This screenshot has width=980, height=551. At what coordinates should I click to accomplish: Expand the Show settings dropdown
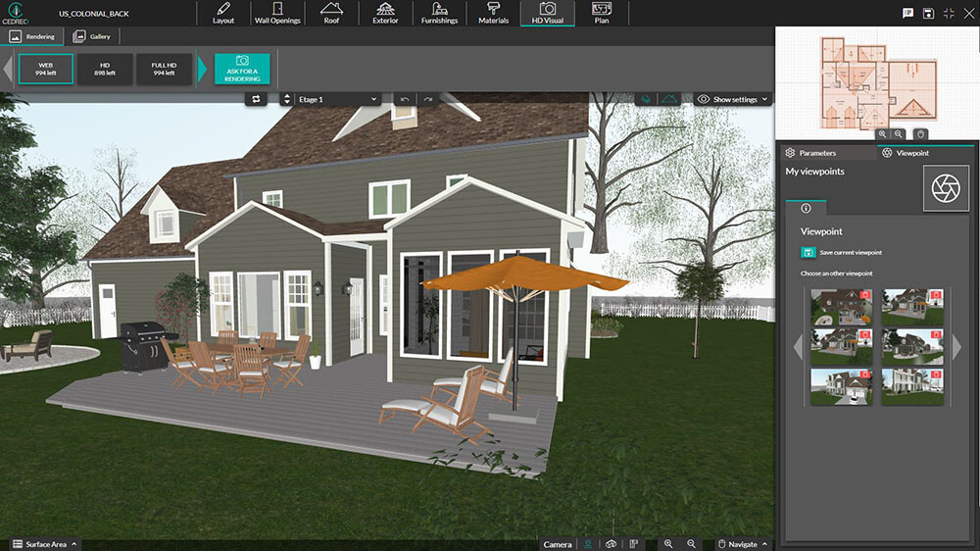pos(733,99)
